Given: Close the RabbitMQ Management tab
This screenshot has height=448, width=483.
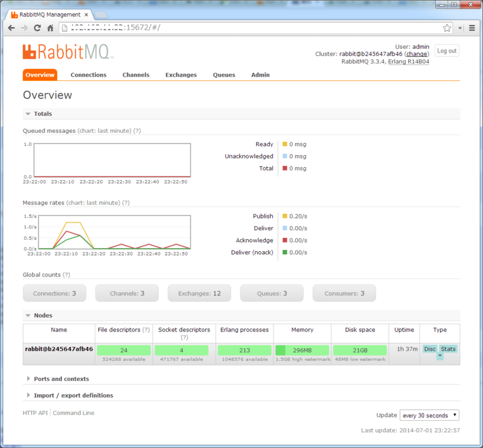Looking at the screenshot, I should (x=86, y=14).
